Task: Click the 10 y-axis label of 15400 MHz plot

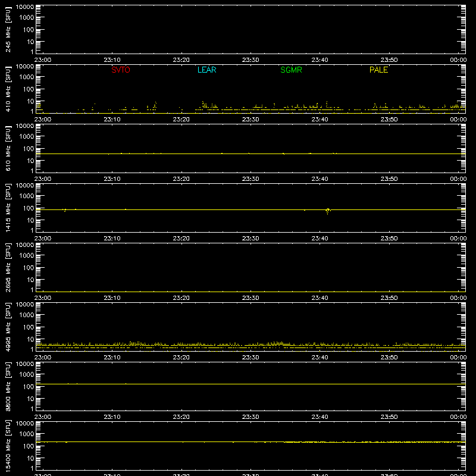Action: point(30,458)
